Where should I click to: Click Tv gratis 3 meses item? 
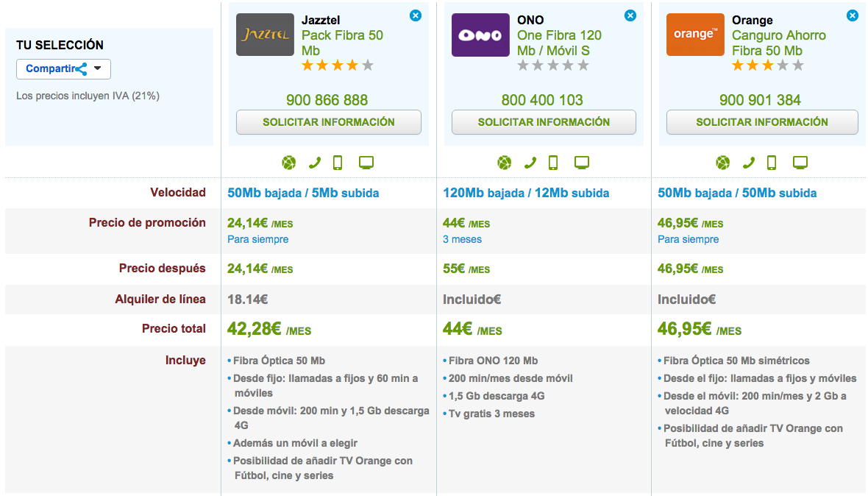point(491,414)
